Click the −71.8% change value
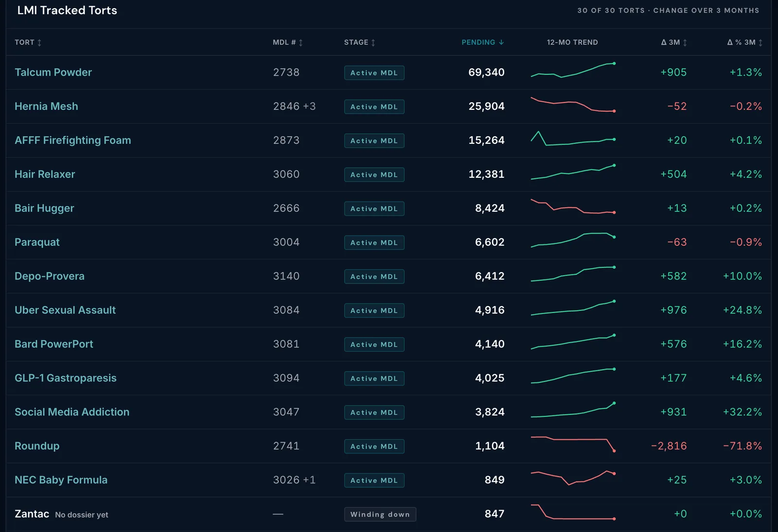This screenshot has height=532, width=778. click(x=742, y=446)
